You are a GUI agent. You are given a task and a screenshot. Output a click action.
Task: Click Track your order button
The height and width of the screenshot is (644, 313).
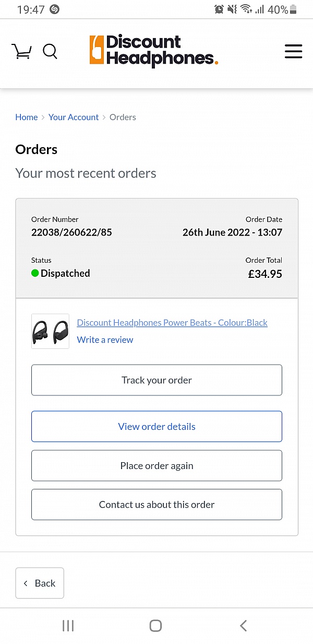coord(156,380)
